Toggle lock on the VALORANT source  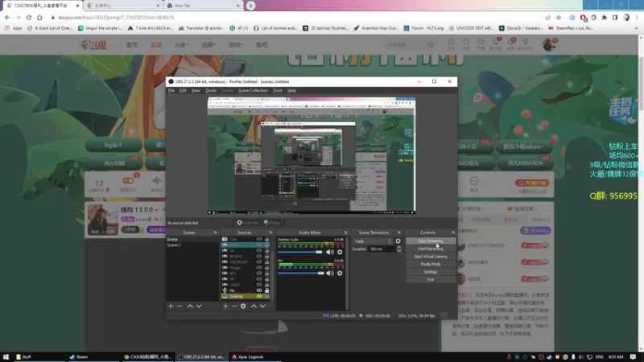[x=267, y=262]
